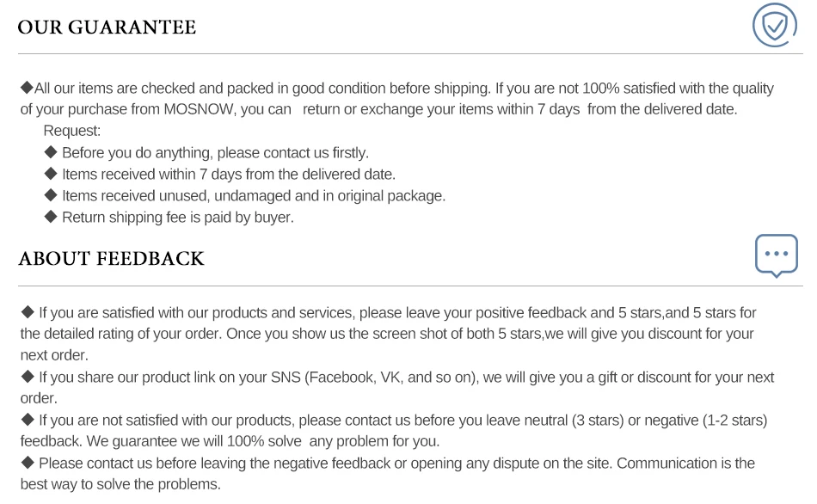Click the speech bubble feedback icon

tap(776, 255)
